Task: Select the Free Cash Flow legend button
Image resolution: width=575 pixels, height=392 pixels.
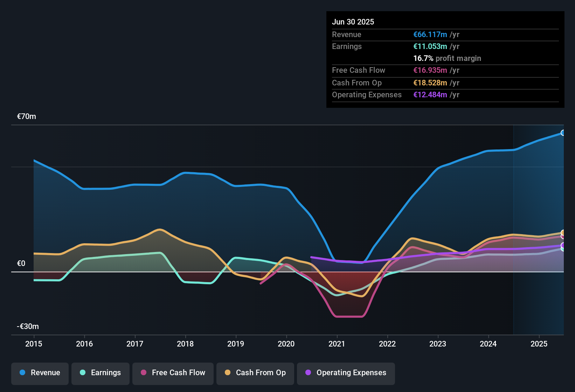Action: [173, 373]
